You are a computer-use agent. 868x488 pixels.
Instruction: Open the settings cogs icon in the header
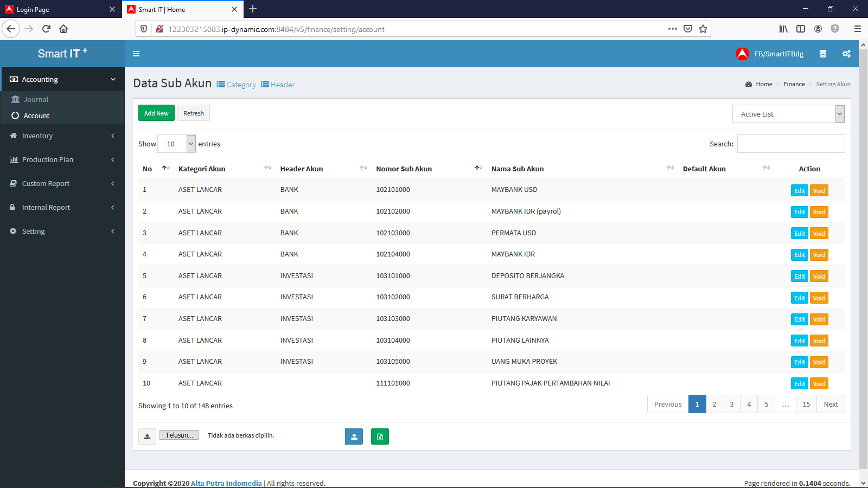[846, 54]
